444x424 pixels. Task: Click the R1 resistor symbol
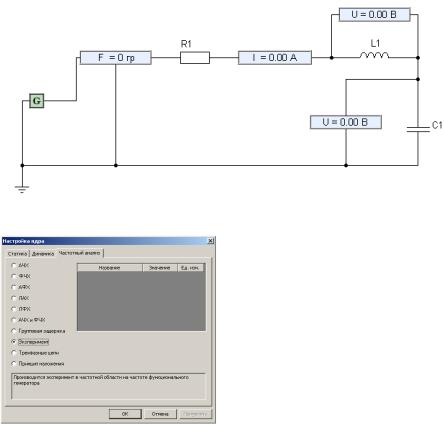pos(195,58)
